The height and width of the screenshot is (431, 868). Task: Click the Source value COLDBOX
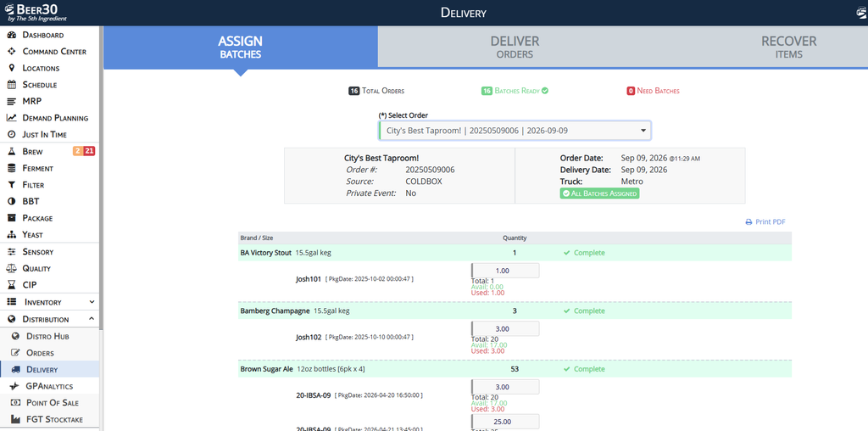pyautogui.click(x=424, y=182)
